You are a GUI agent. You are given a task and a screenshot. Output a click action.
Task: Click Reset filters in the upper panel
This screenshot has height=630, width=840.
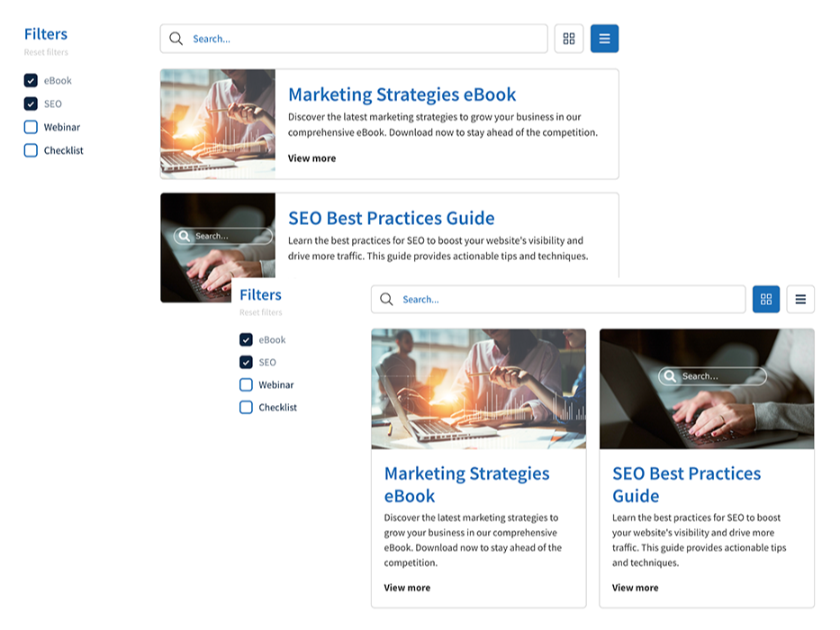point(46,52)
